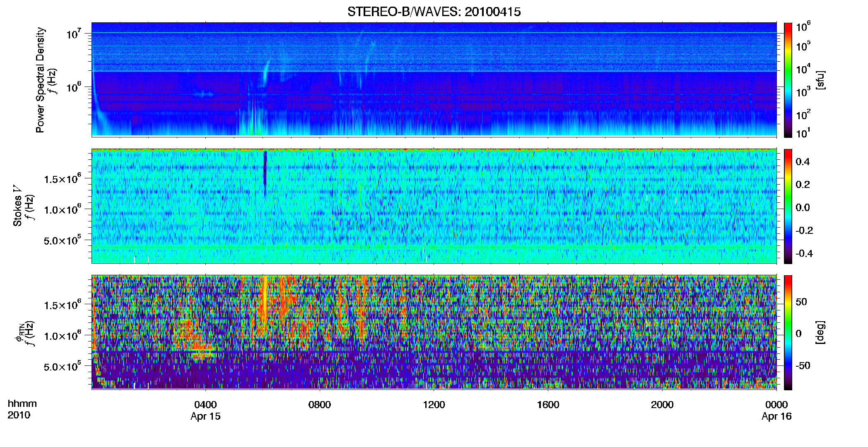Click the 0800 time tick label
The image size is (868, 447).
[x=320, y=405]
